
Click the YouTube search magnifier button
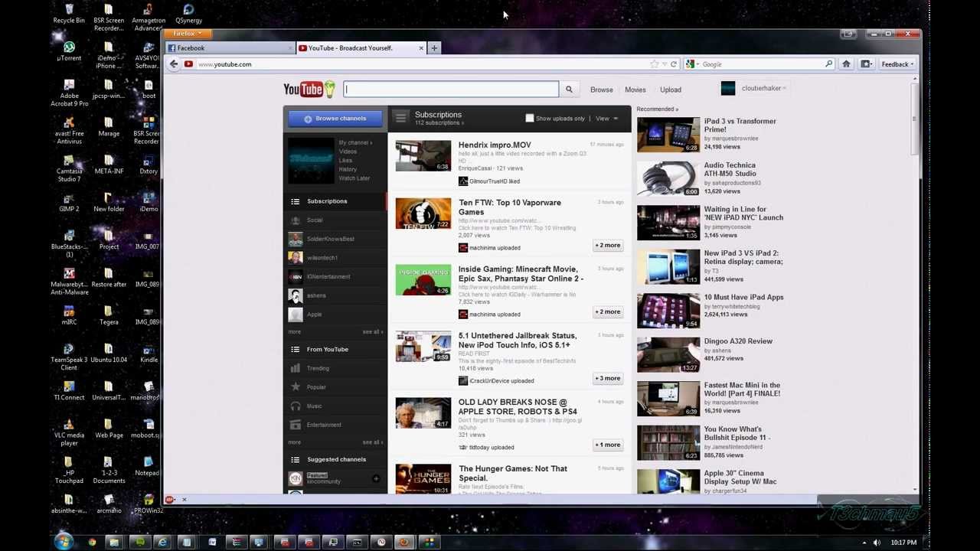569,90
